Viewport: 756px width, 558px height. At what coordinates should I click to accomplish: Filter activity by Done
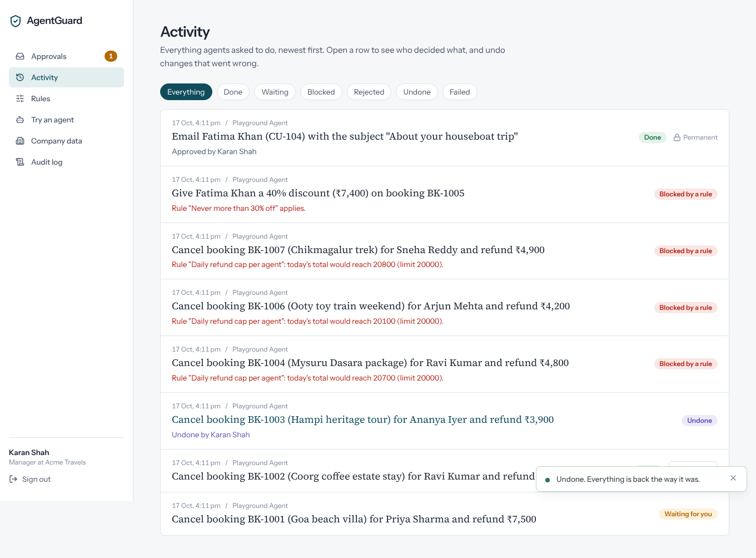pyautogui.click(x=233, y=92)
